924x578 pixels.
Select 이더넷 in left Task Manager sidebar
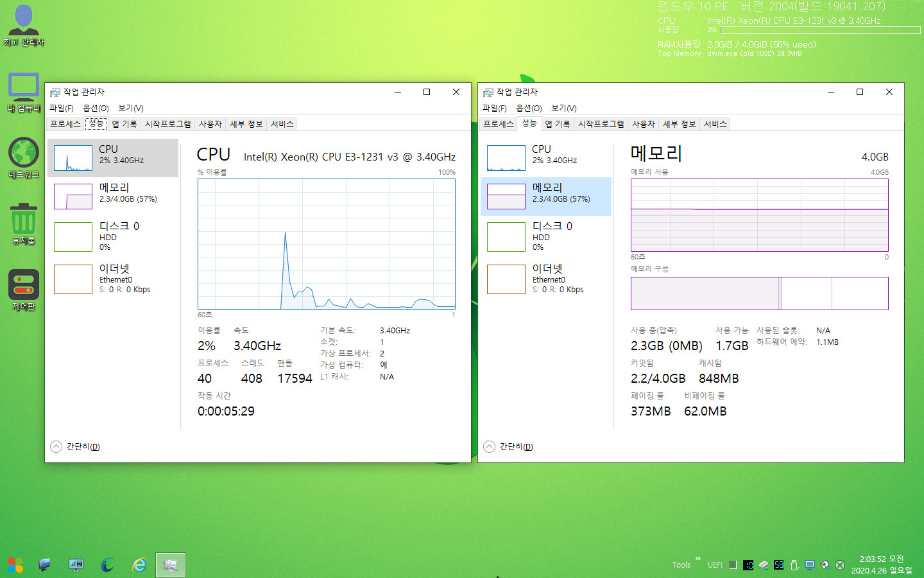tap(113, 279)
